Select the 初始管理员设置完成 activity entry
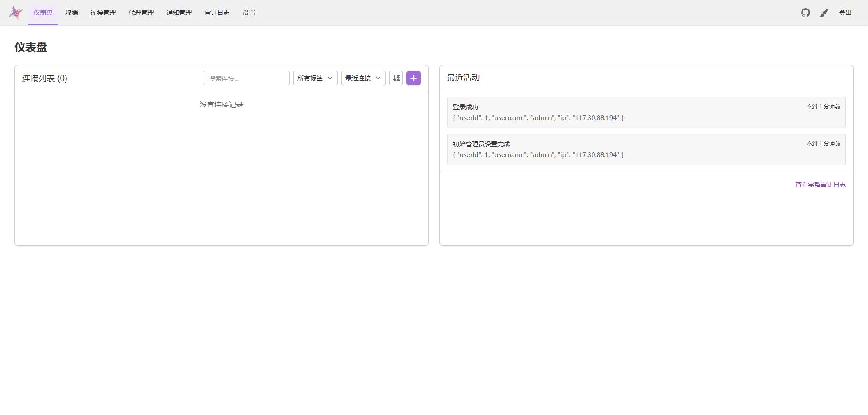The height and width of the screenshot is (415, 868). click(x=646, y=149)
